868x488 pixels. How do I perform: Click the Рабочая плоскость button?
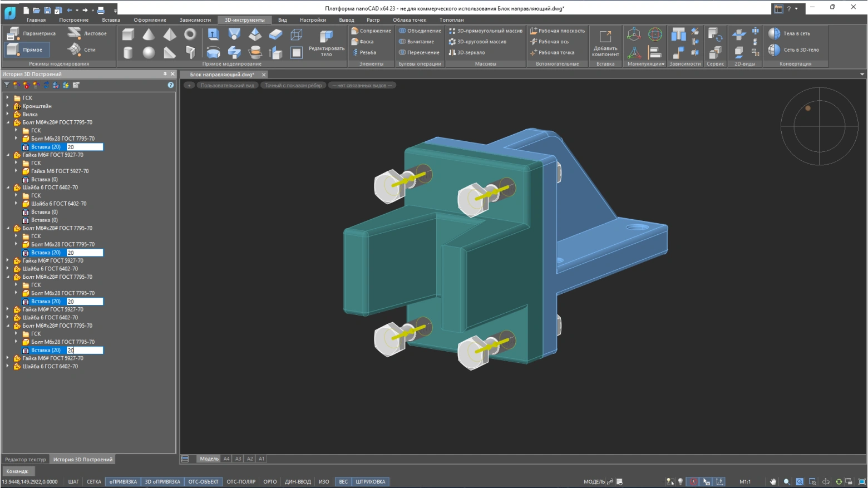tap(558, 31)
